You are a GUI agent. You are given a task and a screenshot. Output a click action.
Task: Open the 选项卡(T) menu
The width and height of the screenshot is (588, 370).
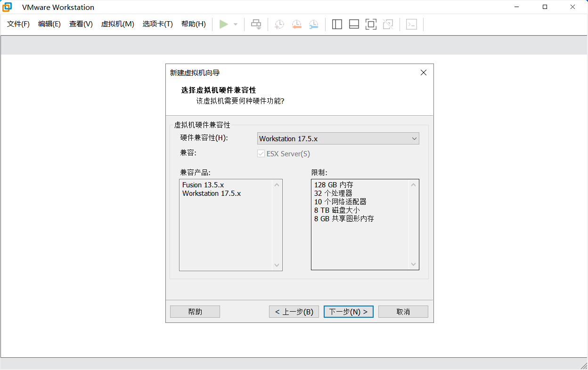click(157, 24)
